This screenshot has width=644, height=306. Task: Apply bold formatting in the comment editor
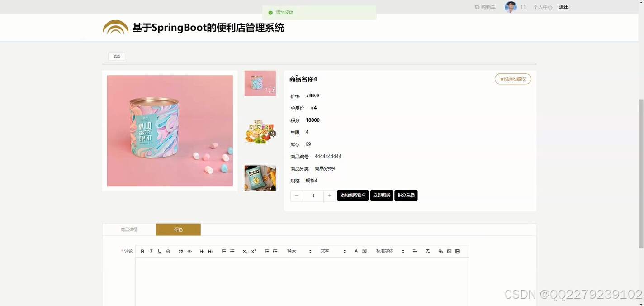point(142,251)
